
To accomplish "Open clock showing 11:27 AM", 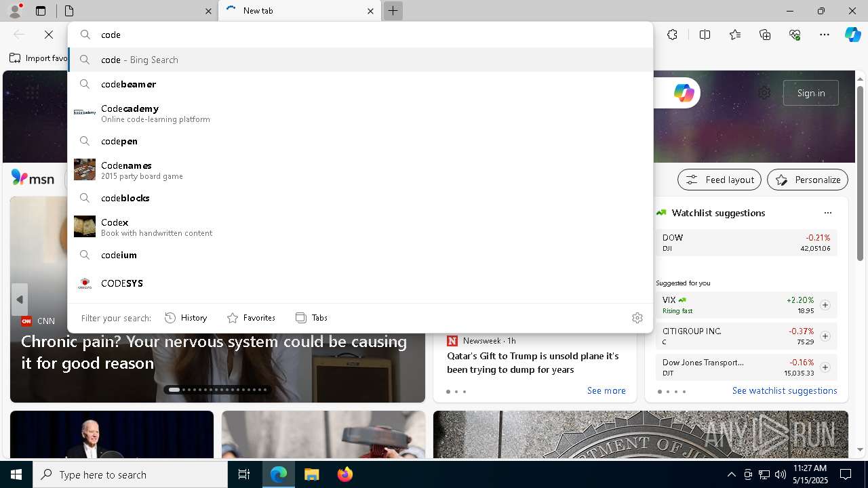I will point(810,474).
